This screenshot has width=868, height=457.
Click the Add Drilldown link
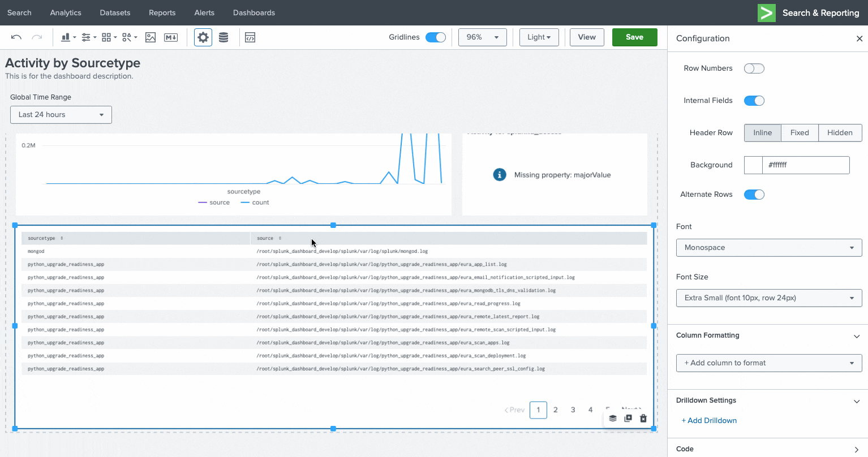(x=709, y=421)
